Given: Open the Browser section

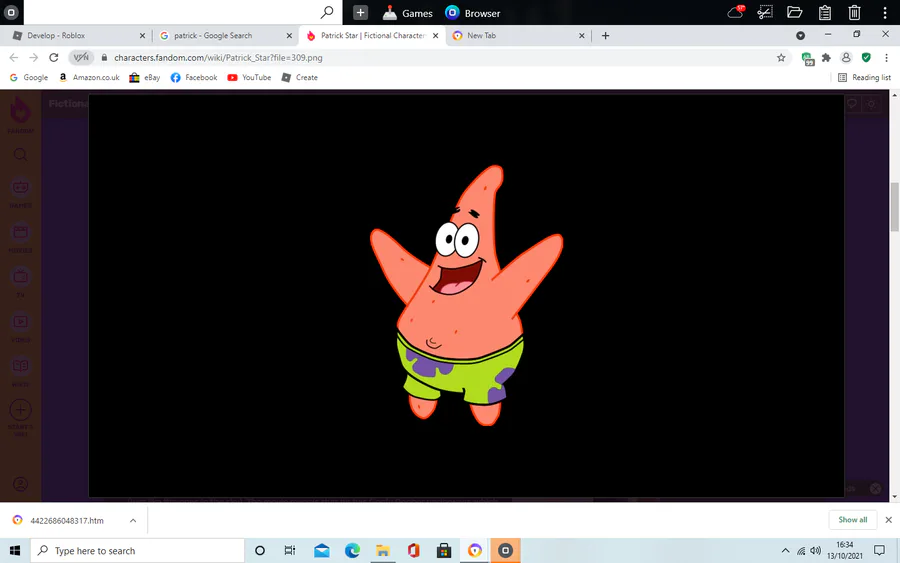Looking at the screenshot, I should point(472,13).
